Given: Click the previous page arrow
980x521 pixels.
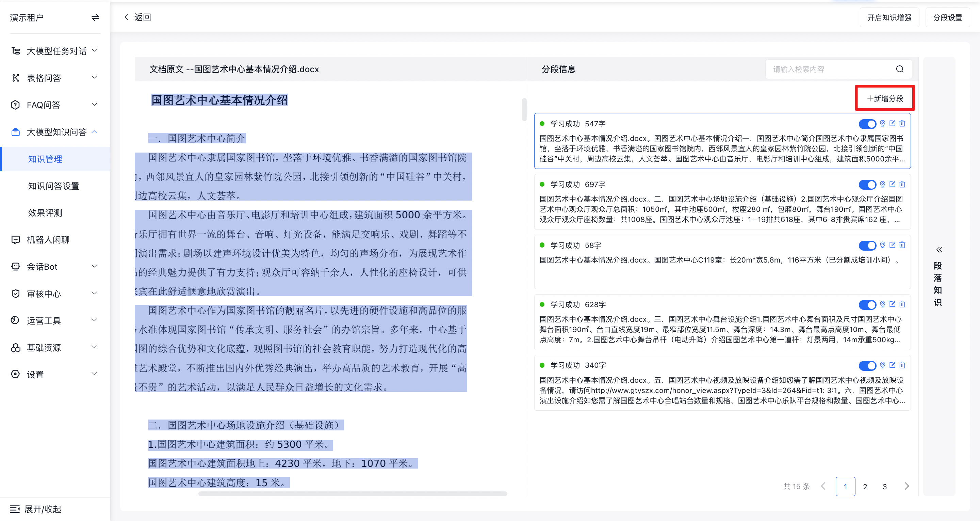Looking at the screenshot, I should 823,486.
